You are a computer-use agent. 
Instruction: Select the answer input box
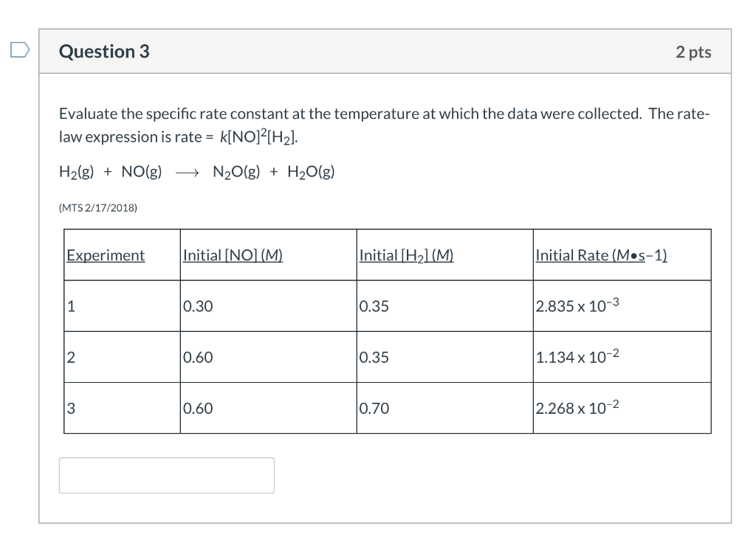point(166,475)
